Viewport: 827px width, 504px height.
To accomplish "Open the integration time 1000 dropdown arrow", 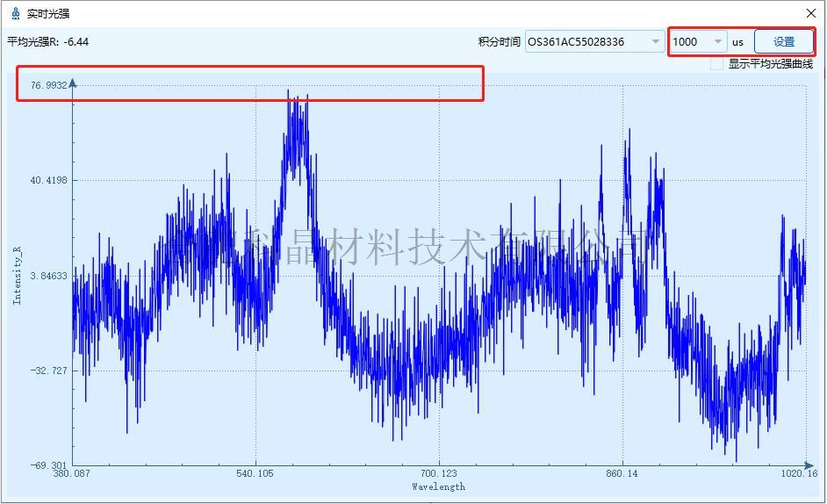I will click(x=718, y=42).
